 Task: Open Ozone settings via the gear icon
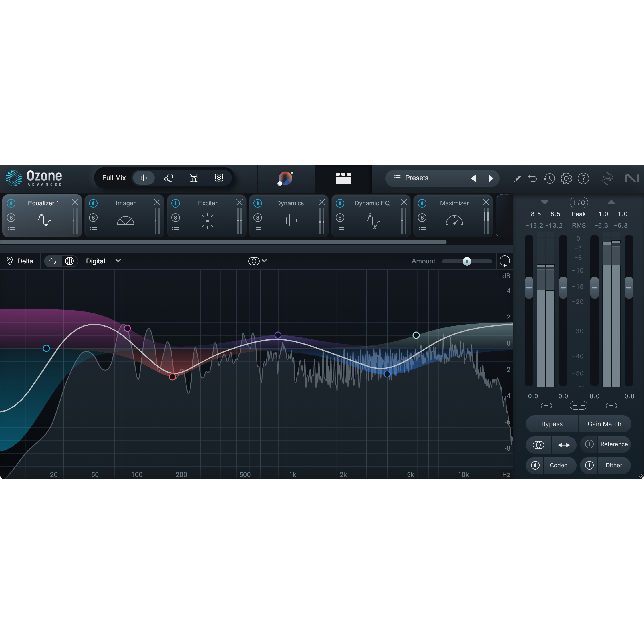click(x=566, y=178)
